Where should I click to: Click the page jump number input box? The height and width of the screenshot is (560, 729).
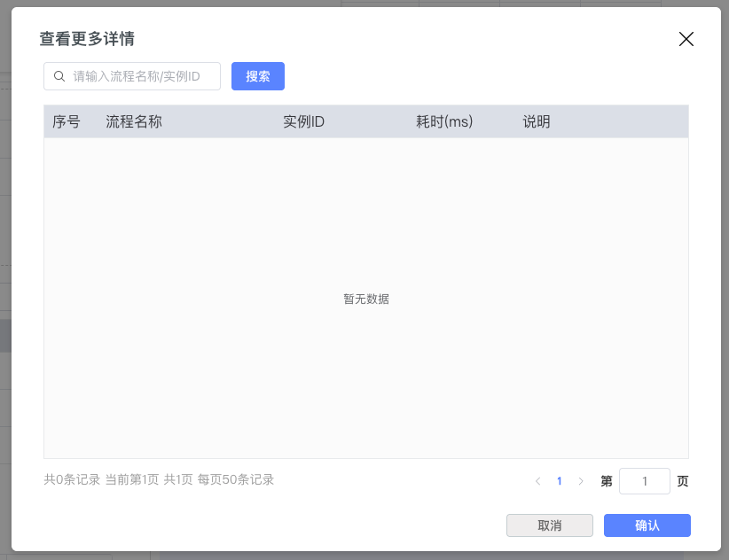(x=644, y=481)
